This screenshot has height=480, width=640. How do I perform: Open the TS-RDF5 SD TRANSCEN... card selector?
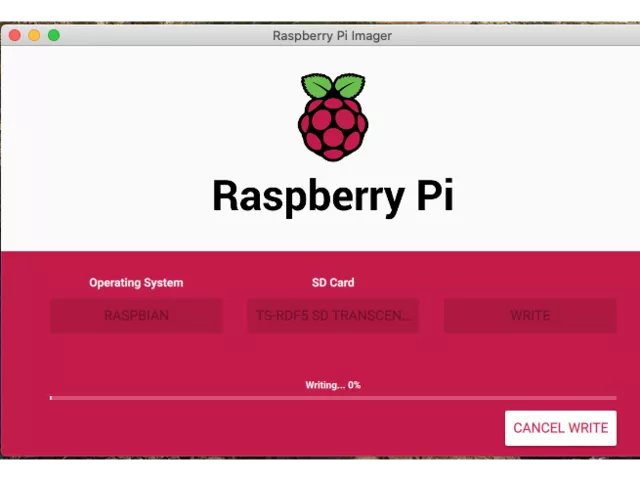pyautogui.click(x=333, y=315)
